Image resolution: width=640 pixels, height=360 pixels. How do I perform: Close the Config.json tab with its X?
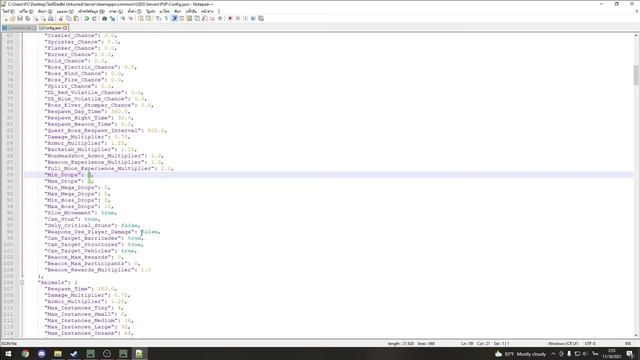tap(65, 28)
